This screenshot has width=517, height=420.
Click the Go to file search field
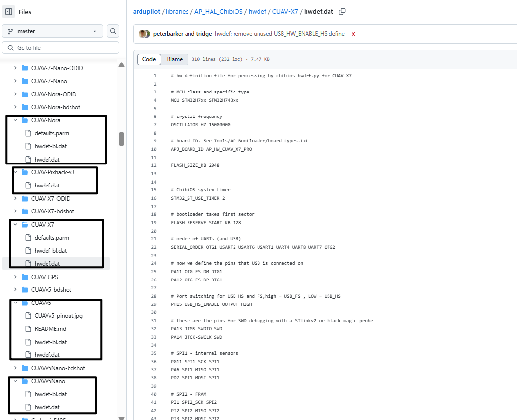click(61, 48)
